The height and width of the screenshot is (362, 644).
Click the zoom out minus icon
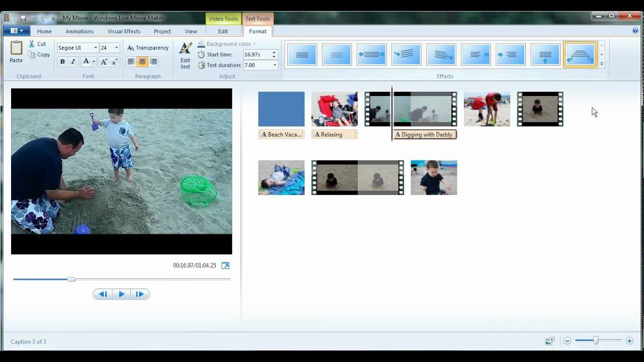tap(567, 341)
